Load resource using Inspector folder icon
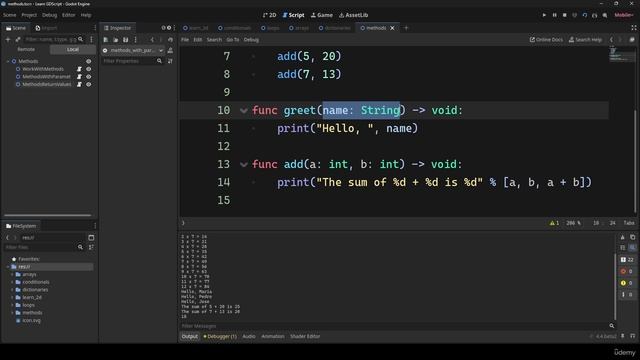Image resolution: width=640 pixels, height=360 pixels. tap(116, 40)
